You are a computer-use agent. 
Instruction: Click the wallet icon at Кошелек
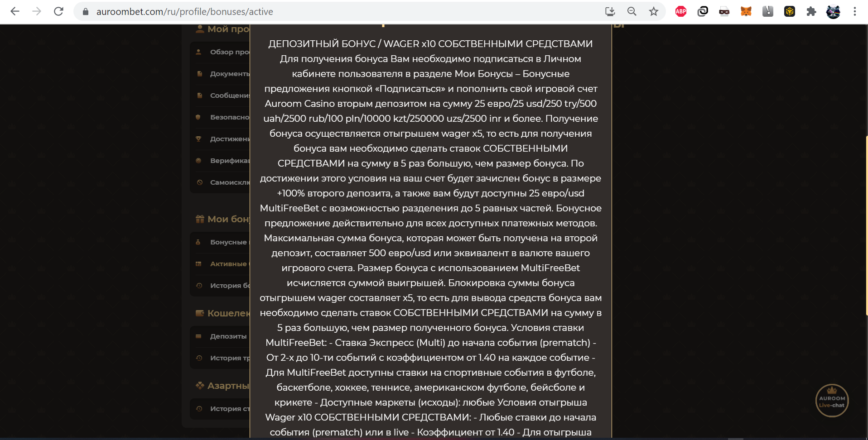(x=200, y=313)
